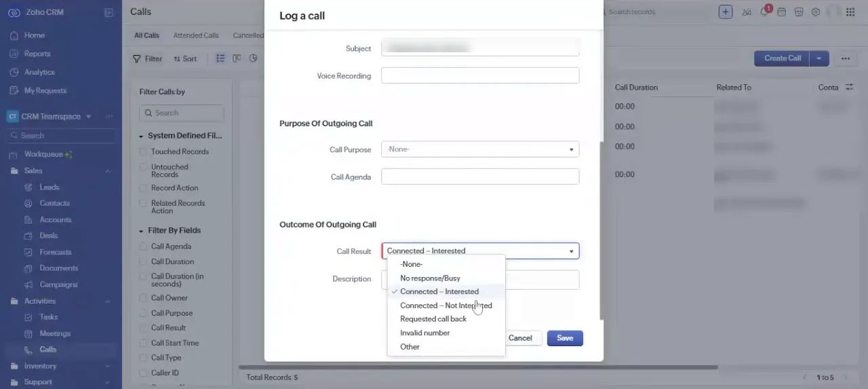Viewport: 868px width, 389px height.
Task: Go to Accounts module
Action: click(56, 220)
